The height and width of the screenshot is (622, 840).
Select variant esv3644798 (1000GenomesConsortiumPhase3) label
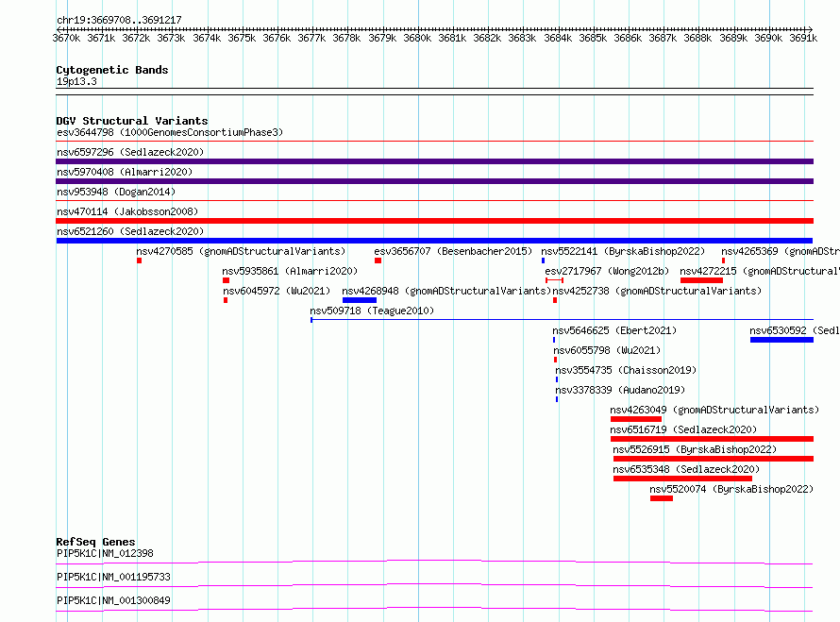click(170, 132)
